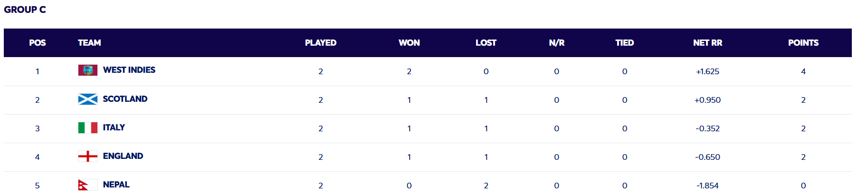Image resolution: width=868 pixels, height=196 pixels.
Task: Click the Scotland flag icon
Action: (x=88, y=99)
